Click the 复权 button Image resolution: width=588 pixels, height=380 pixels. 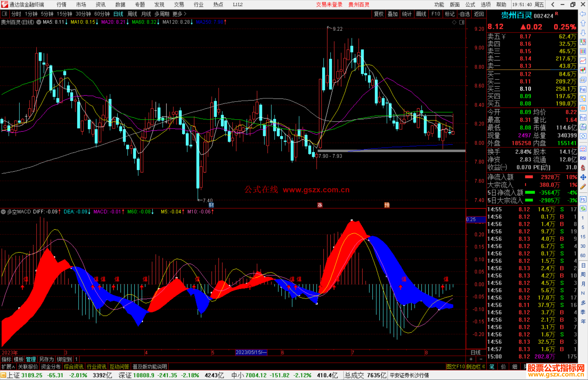click(x=379, y=14)
